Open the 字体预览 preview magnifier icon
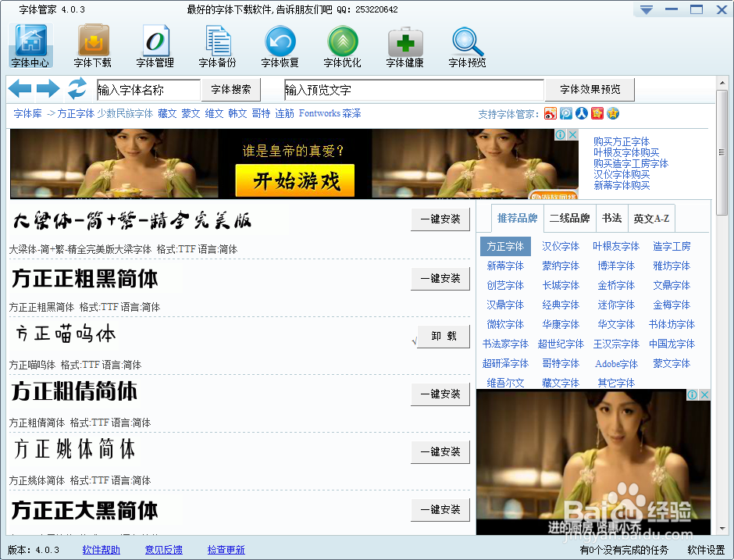 pos(467,45)
